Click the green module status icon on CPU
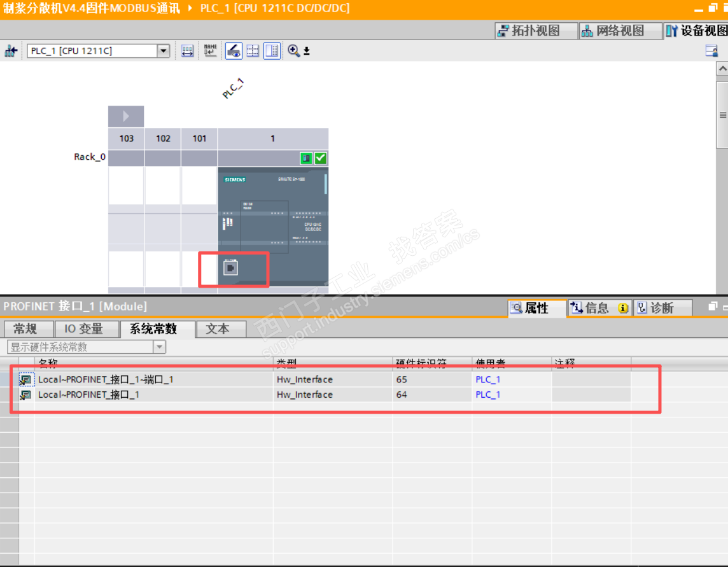This screenshot has width=728, height=567. tap(306, 158)
